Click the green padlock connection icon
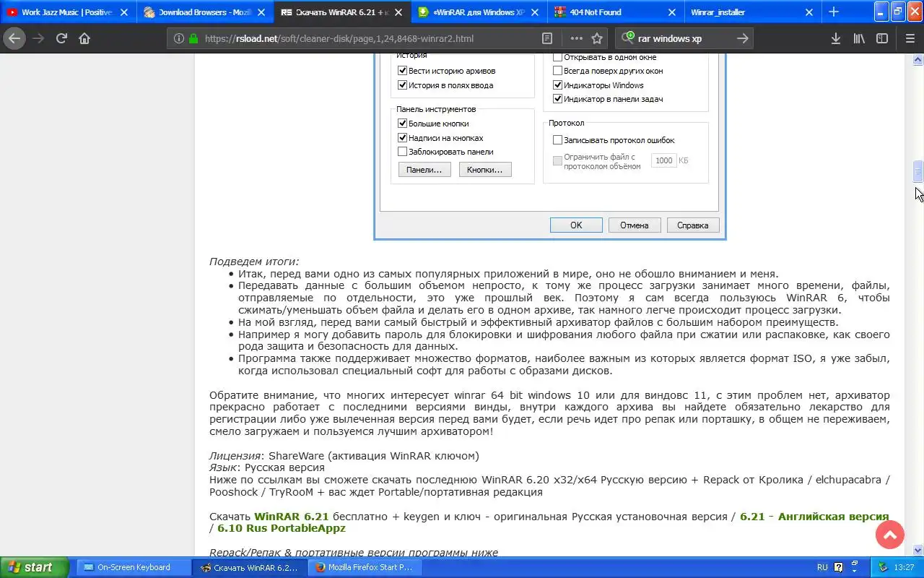Image resolution: width=924 pixels, height=578 pixels. point(193,38)
